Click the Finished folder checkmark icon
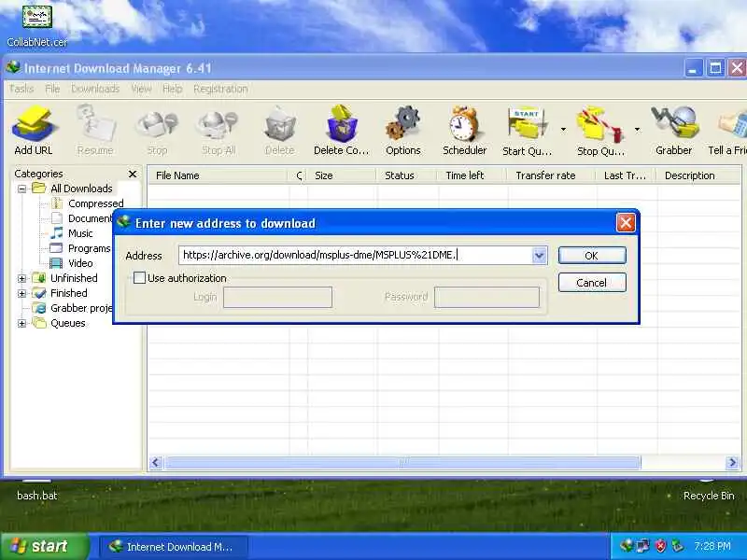 [39, 293]
